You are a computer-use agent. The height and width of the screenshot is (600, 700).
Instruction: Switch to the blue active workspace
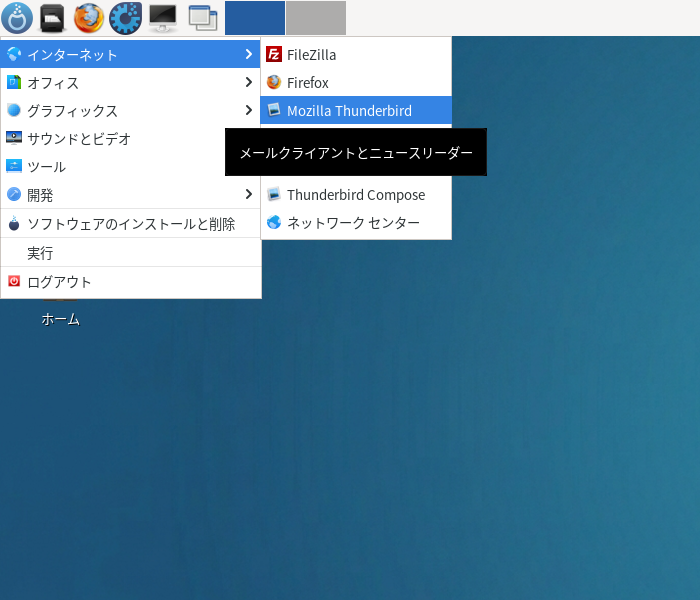tap(255, 18)
